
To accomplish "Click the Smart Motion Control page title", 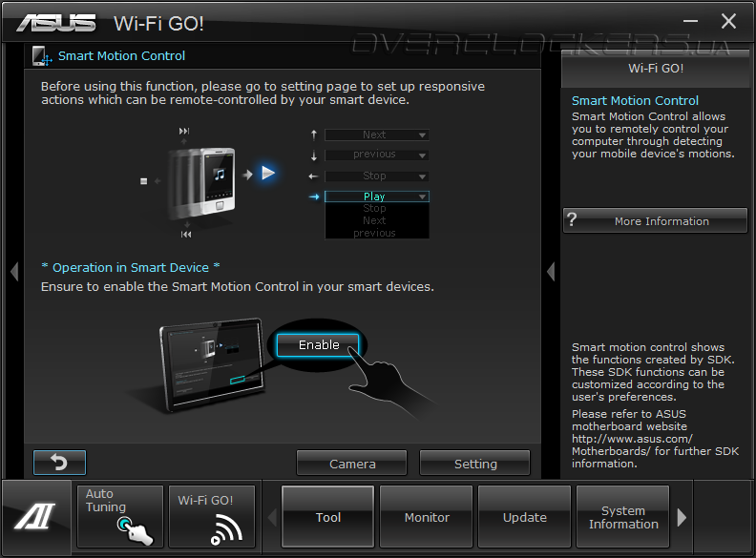I will [x=121, y=56].
